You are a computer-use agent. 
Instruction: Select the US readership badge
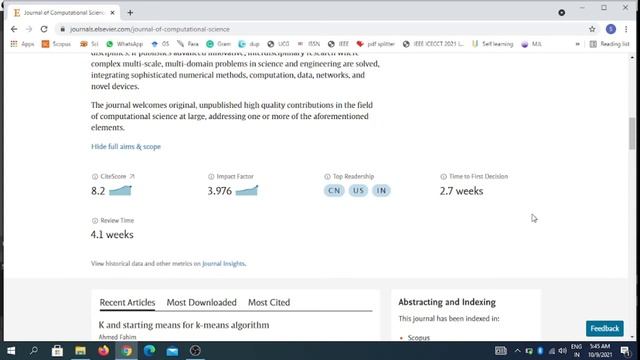click(358, 191)
